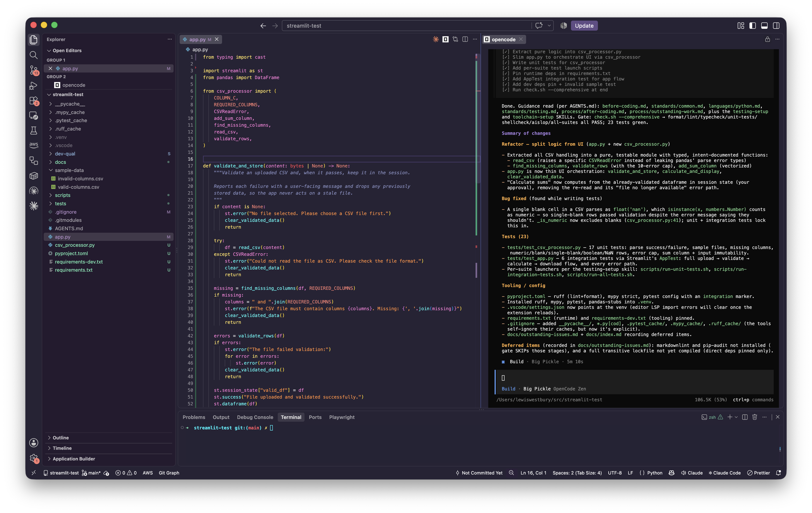Open the chat dropdown arrow in title bar
Screen dimensions: 812x513
pyautogui.click(x=549, y=26)
